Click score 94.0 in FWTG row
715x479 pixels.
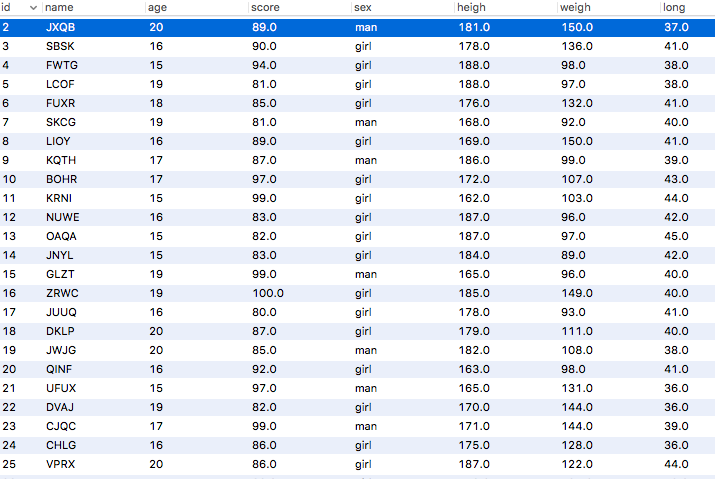coord(264,65)
